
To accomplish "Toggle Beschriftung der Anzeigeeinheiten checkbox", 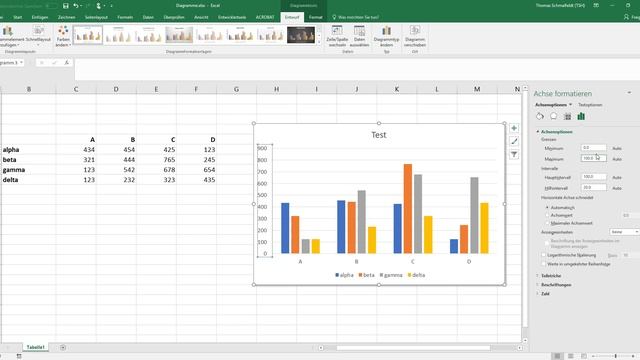I will tap(547, 242).
